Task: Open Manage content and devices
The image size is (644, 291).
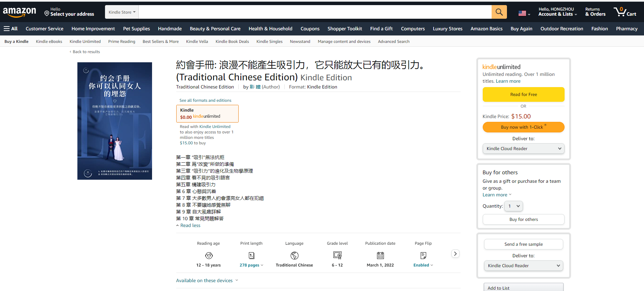Action: [x=344, y=42]
